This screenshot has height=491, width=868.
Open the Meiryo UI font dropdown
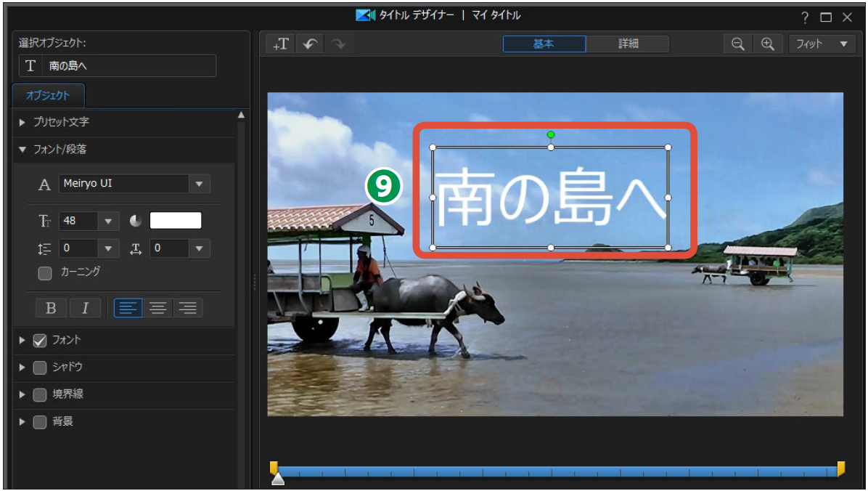point(199,184)
